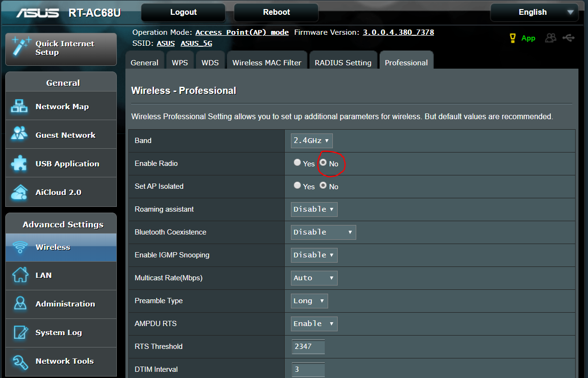
Task: Open the Band 2.4GHz dropdown
Action: (x=311, y=141)
